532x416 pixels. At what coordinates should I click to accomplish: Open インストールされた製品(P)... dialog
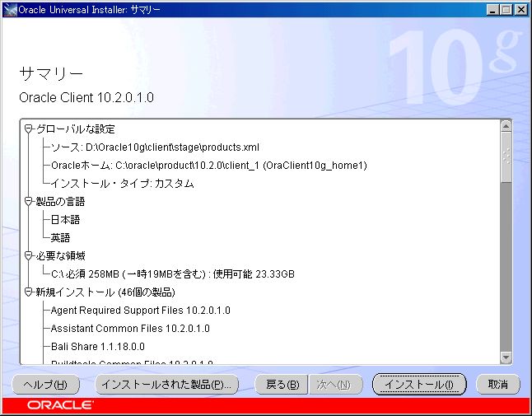coord(166,385)
